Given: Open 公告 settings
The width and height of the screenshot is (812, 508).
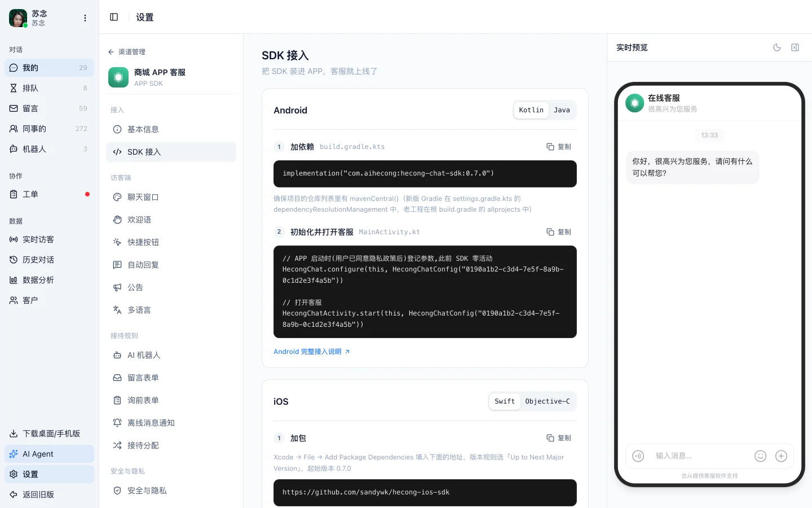Looking at the screenshot, I should pos(171,287).
